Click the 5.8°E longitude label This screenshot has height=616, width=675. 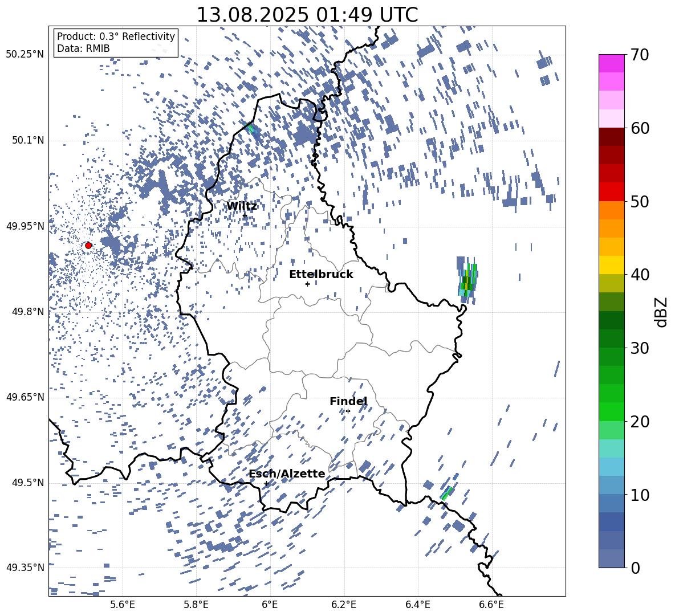click(x=196, y=605)
